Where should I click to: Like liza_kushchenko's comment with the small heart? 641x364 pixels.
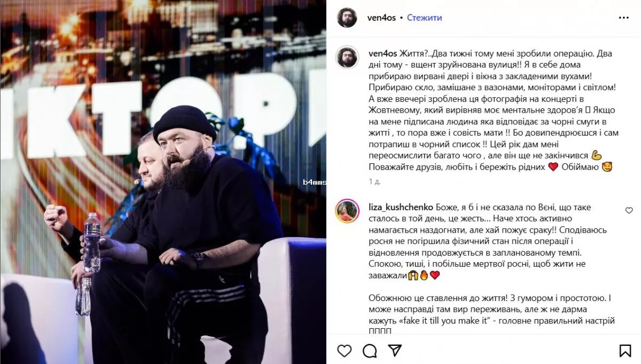629,210
